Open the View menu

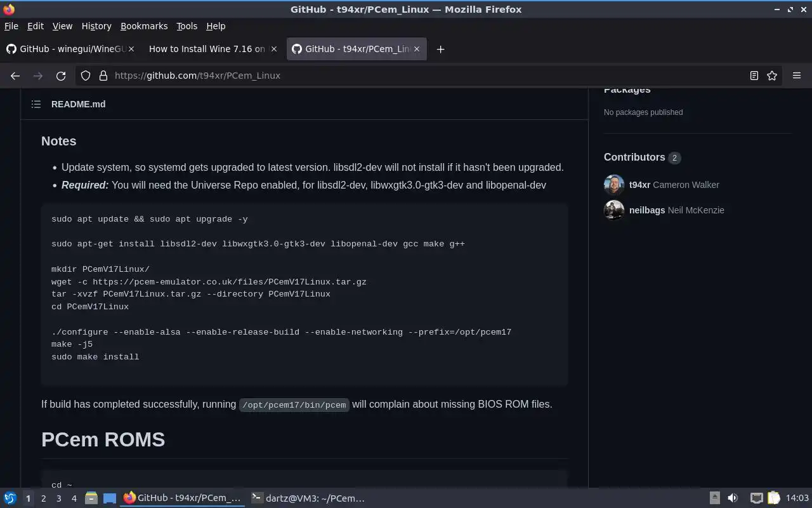click(62, 26)
